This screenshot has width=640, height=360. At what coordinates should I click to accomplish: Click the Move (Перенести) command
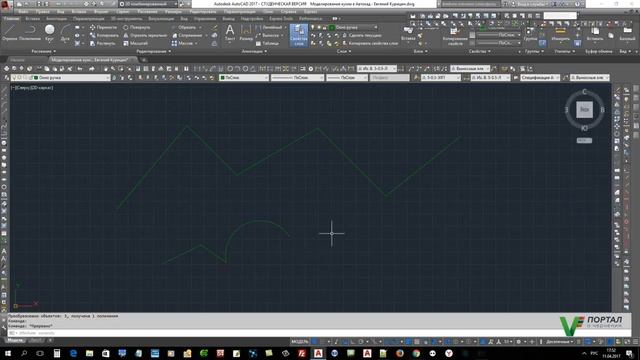(x=103, y=27)
